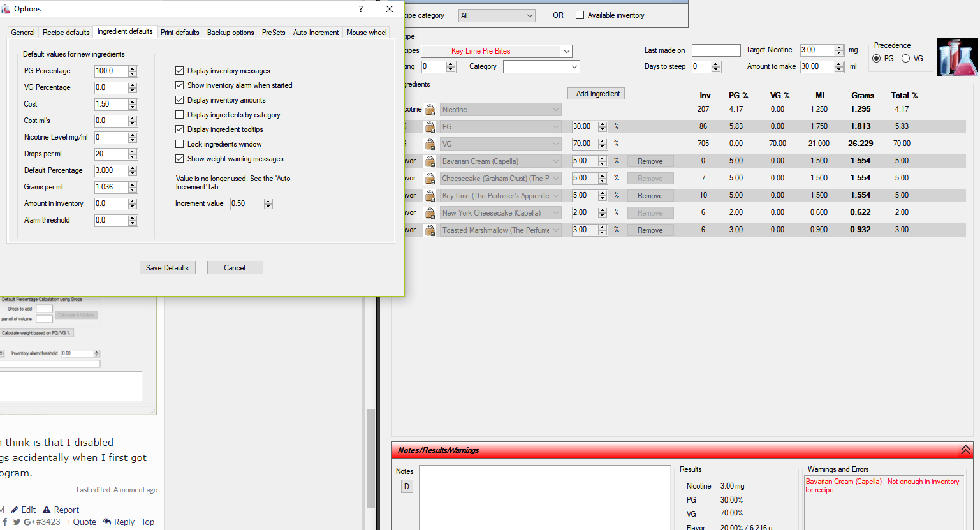Click the Add Ingredient button
Screen dimensions: 980x530
597,94
